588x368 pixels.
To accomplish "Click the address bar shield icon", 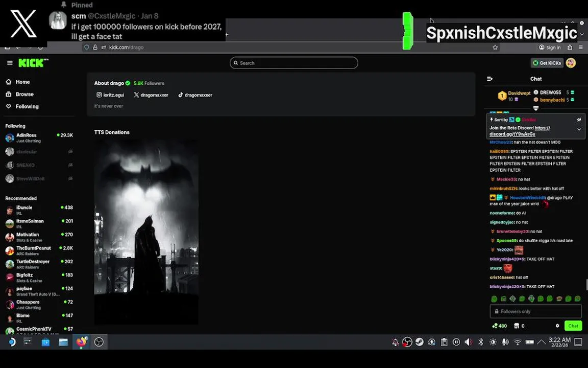I will tap(87, 48).
